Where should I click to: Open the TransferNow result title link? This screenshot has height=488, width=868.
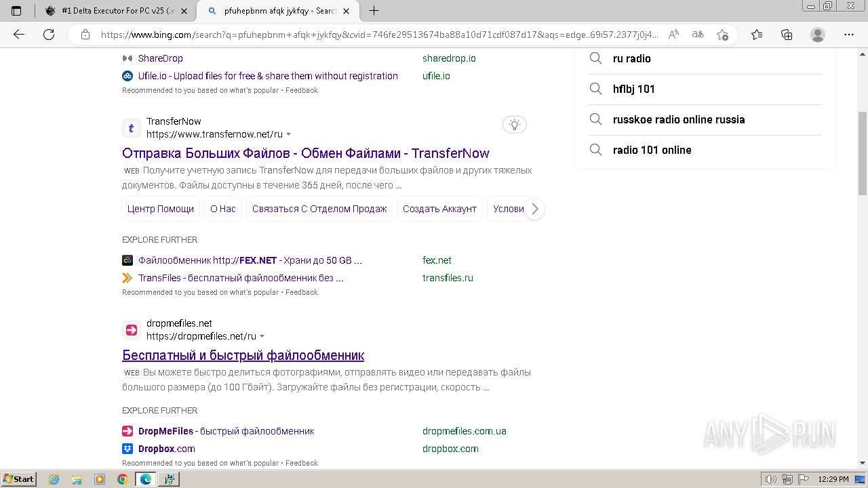pos(306,153)
